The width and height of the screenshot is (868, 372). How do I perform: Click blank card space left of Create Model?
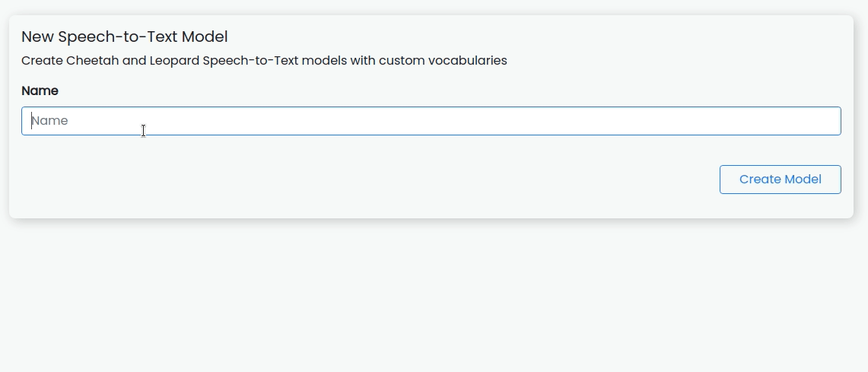tap(365, 180)
